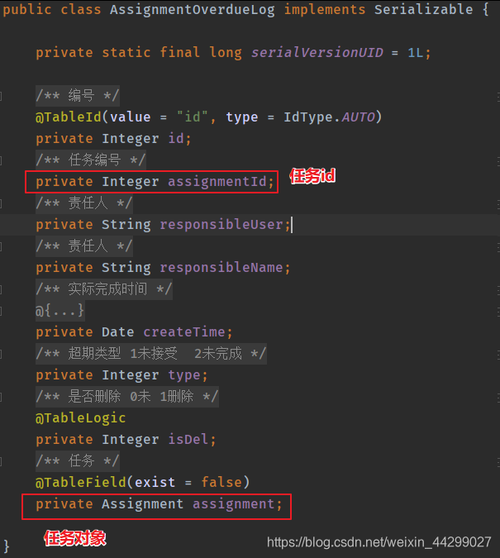Click the "false" keyword in exist parameter
Screen dimensions: 500x558
(x=221, y=483)
